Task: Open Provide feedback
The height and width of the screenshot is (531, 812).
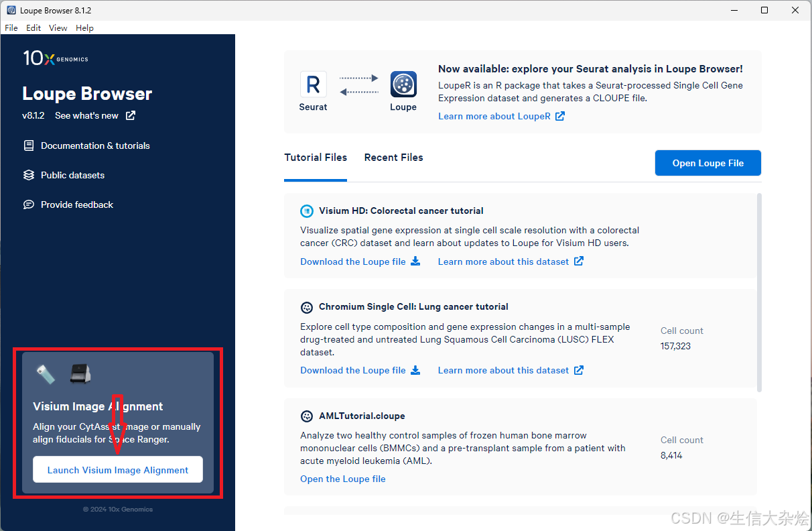Action: [77, 204]
